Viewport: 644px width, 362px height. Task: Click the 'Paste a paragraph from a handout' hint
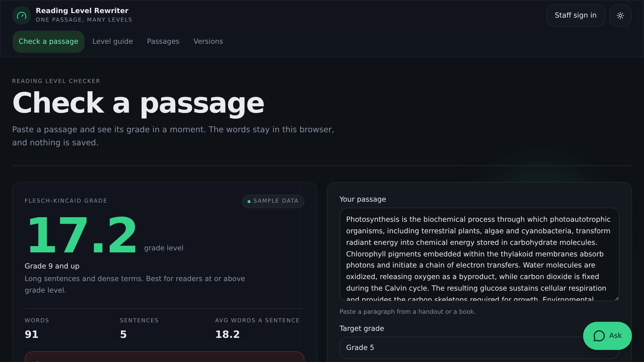tap(407, 312)
